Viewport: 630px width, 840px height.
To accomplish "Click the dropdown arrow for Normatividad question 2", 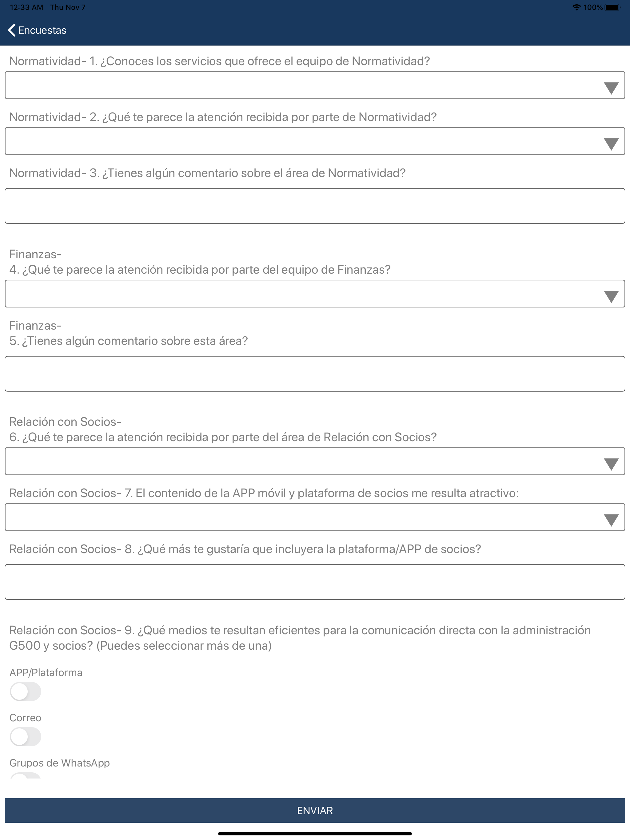I will tap(611, 144).
